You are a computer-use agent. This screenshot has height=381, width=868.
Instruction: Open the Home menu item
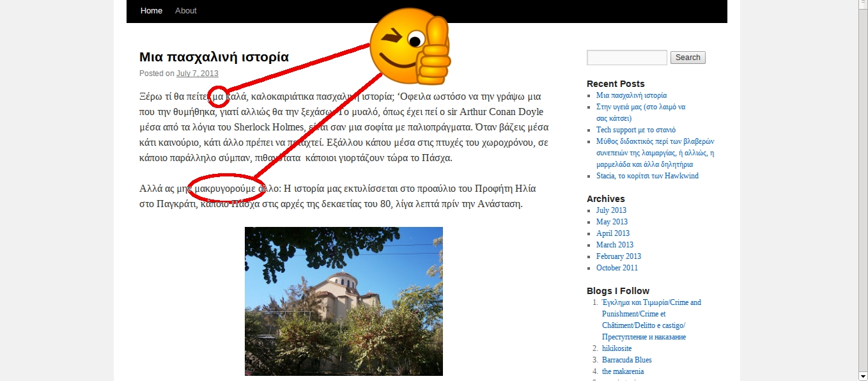click(x=151, y=11)
